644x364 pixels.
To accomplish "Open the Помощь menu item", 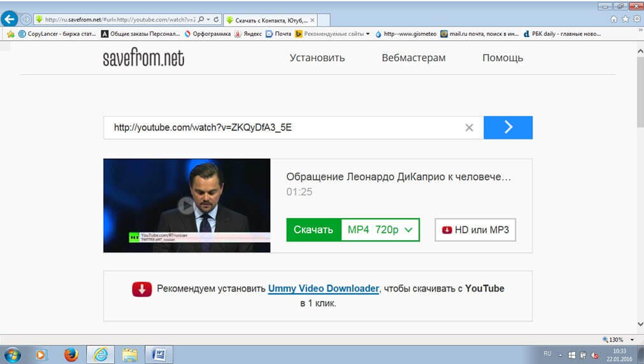I will [502, 58].
